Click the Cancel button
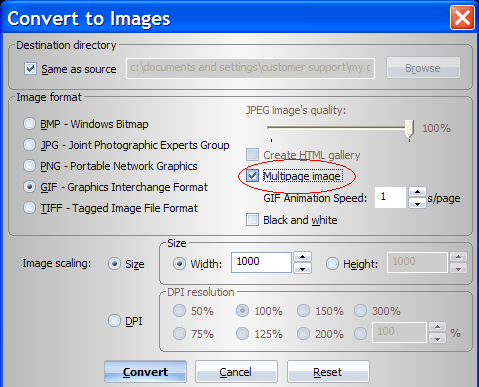The image size is (479, 387). point(236,371)
